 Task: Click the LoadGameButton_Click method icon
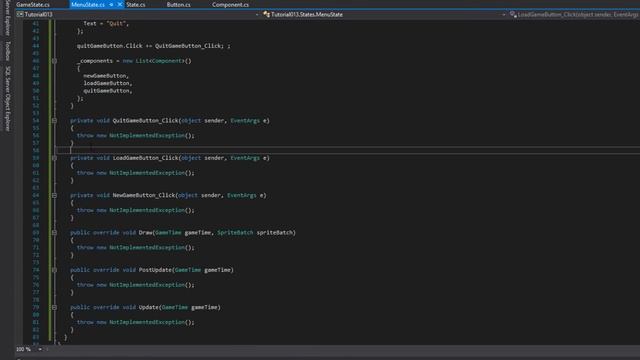click(513, 14)
